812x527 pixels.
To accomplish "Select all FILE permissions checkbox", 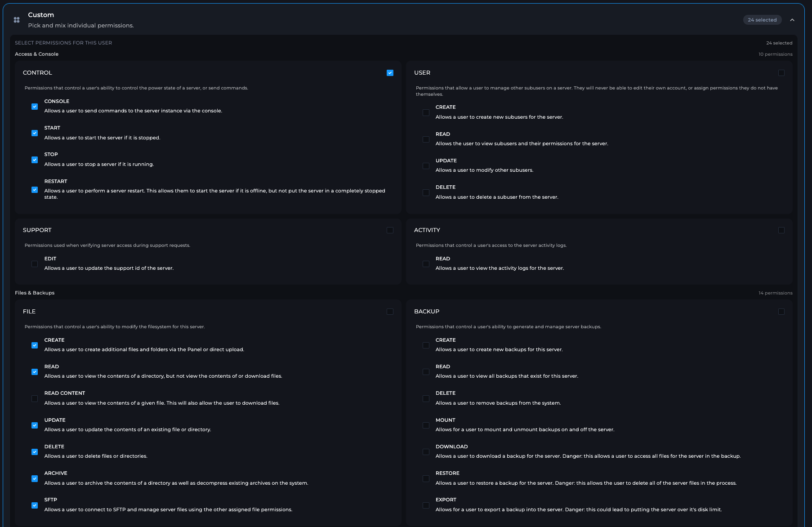I will 390,312.
